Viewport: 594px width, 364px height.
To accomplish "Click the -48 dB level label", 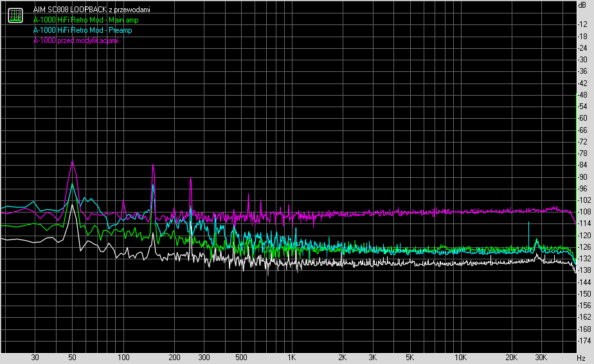I will 582,94.
